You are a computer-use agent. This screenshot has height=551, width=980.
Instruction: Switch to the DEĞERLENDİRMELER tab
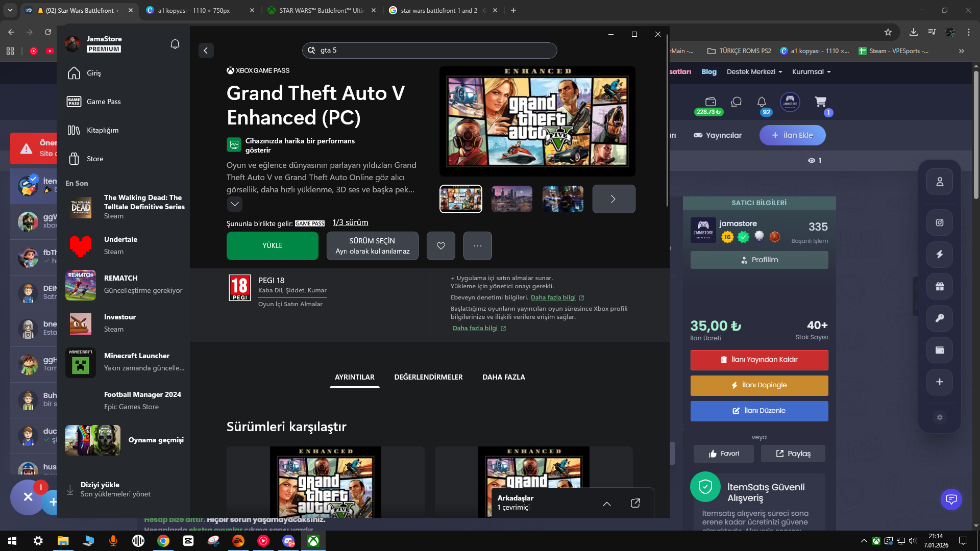[429, 377]
